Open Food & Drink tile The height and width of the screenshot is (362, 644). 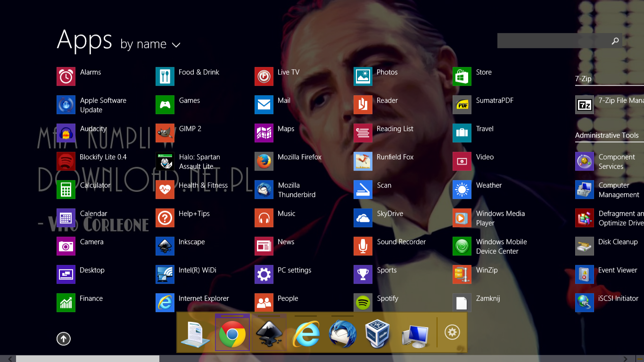[x=165, y=76]
